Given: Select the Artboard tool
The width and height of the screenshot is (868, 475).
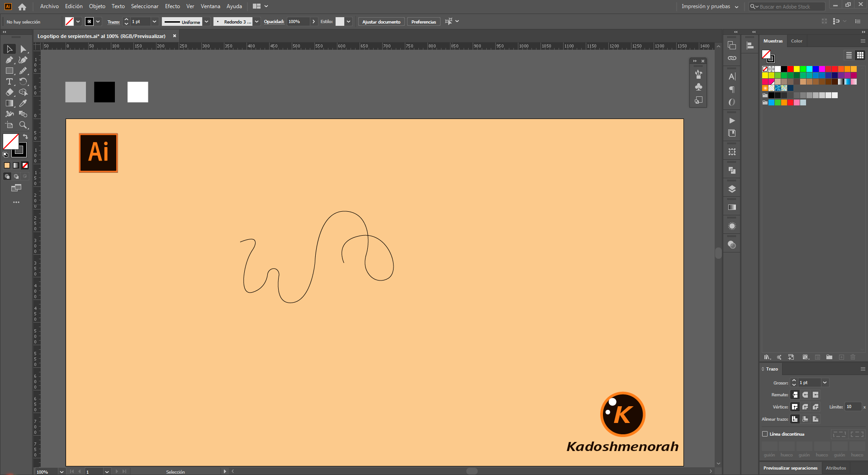Looking at the screenshot, I should coord(9,125).
